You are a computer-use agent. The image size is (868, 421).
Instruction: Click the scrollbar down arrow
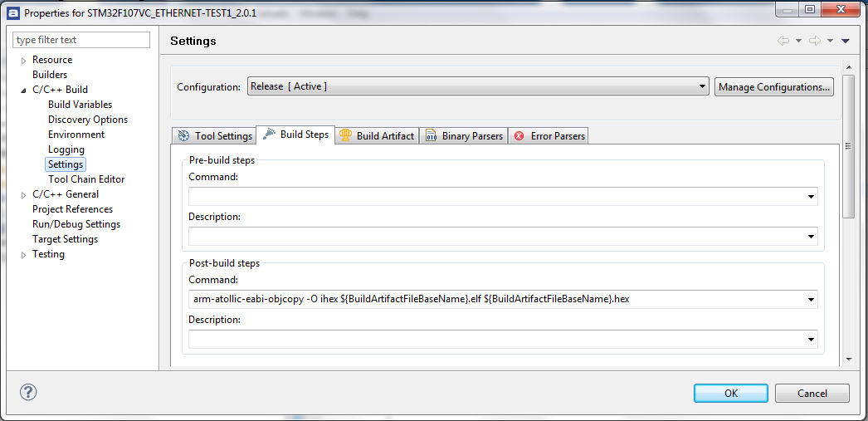coord(849,359)
